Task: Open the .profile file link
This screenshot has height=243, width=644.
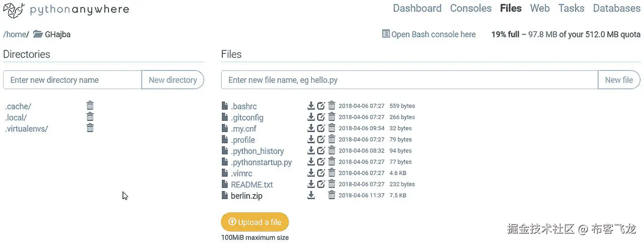Action: pos(243,140)
